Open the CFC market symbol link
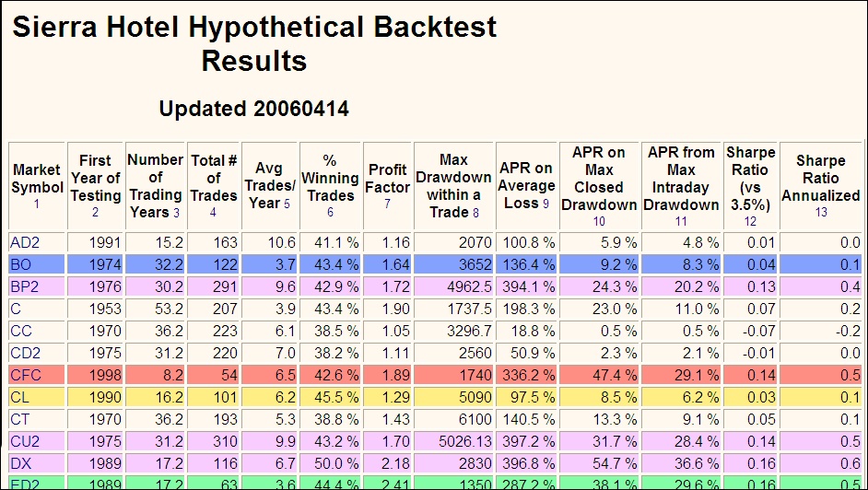This screenshot has width=868, height=490. [26, 375]
